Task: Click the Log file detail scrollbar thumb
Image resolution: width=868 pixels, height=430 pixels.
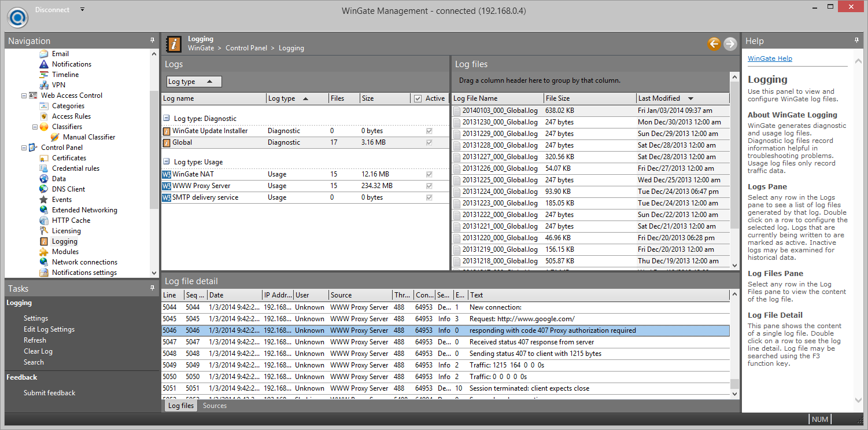Action: pos(735,384)
